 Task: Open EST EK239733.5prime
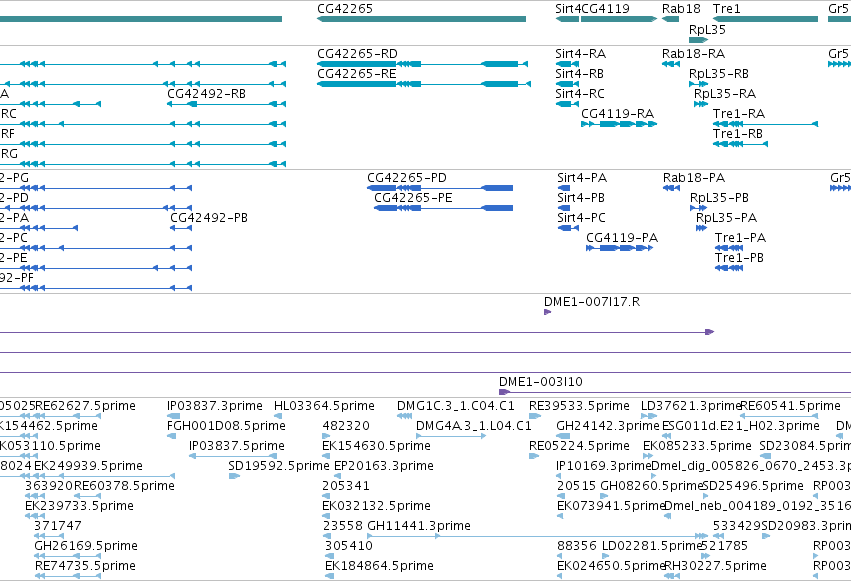[x=79, y=507]
